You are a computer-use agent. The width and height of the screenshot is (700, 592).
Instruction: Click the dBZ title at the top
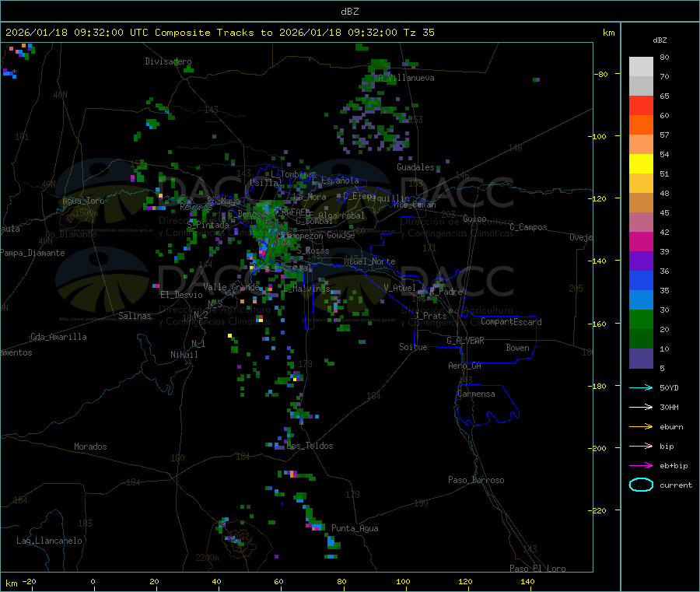pyautogui.click(x=349, y=12)
